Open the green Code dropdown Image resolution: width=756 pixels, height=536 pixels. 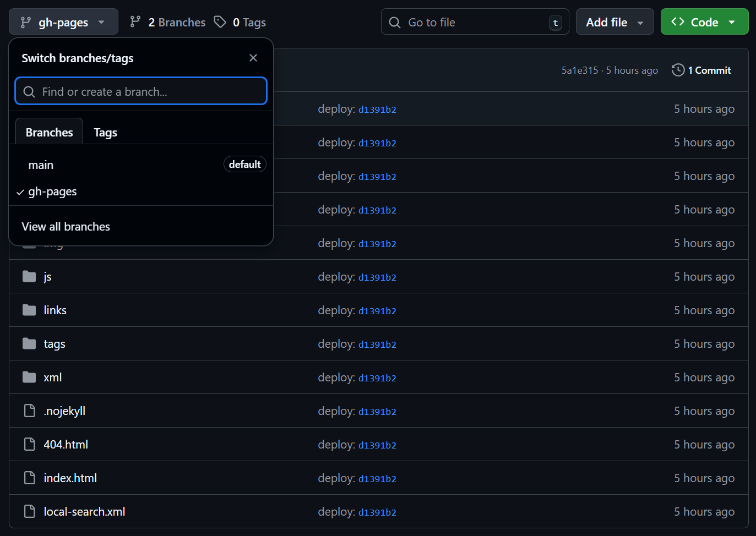pyautogui.click(x=704, y=22)
